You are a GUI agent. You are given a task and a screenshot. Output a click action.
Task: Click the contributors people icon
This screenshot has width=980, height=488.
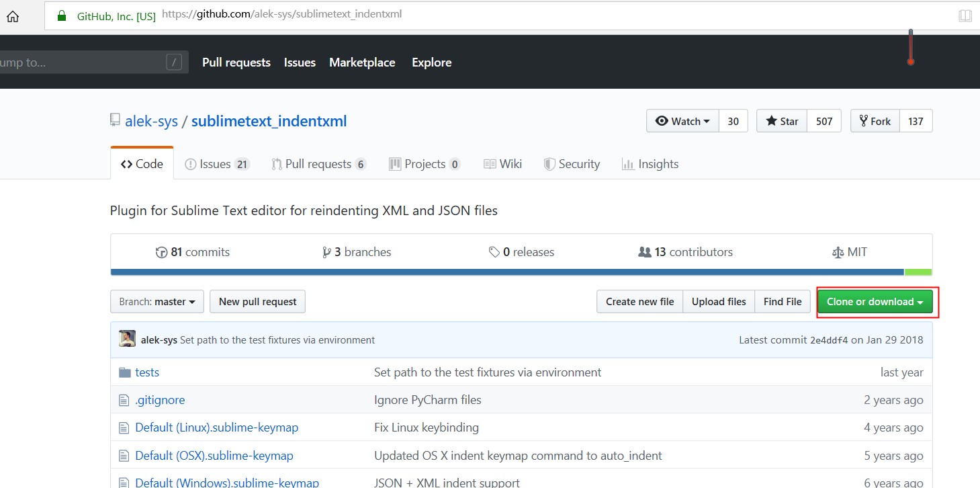(x=644, y=252)
